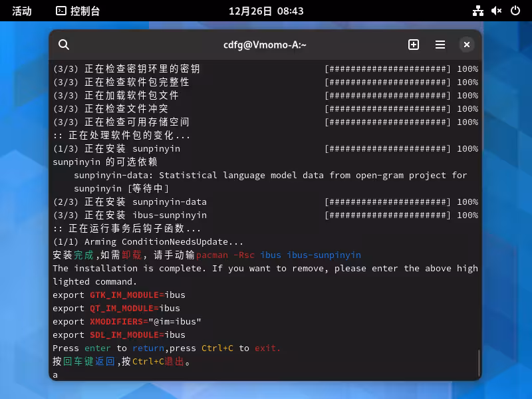Click the red '退出' text
Viewport: 532px width, 399px height.
click(x=175, y=361)
